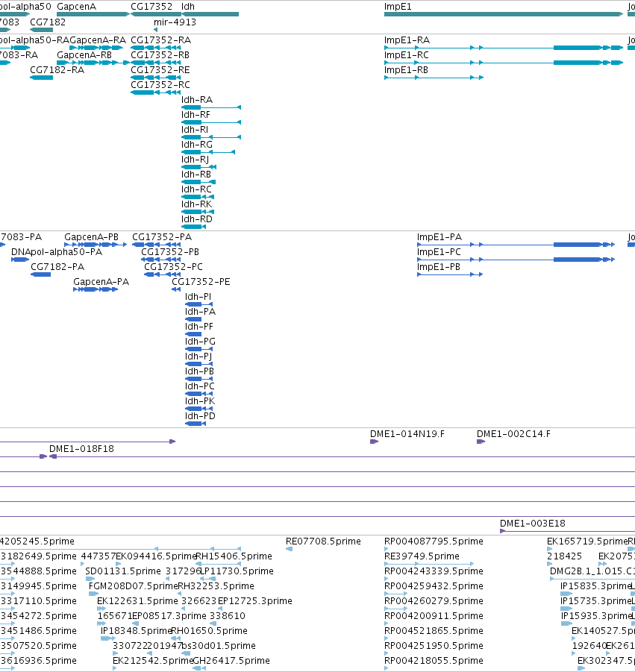The width and height of the screenshot is (635, 672).
Task: Select EST RP004087795.5prime
Action: [434, 541]
